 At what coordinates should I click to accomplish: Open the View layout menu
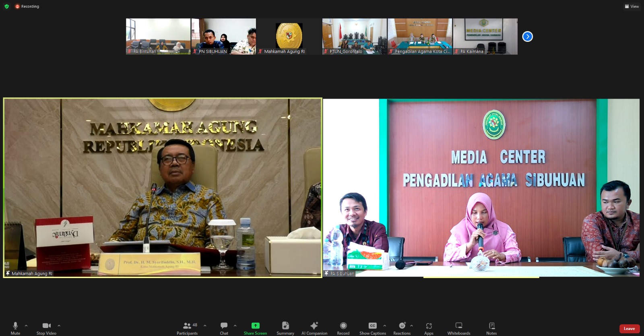632,6
